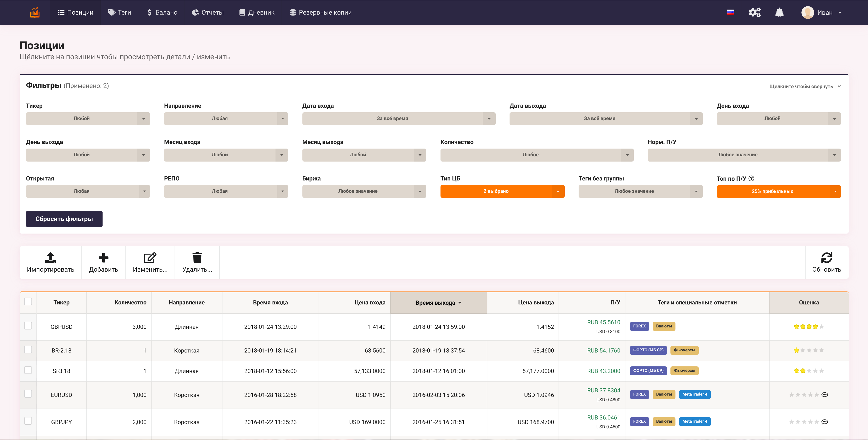
Task: Expand the Топ по П/У dropdown
Action: [778, 191]
